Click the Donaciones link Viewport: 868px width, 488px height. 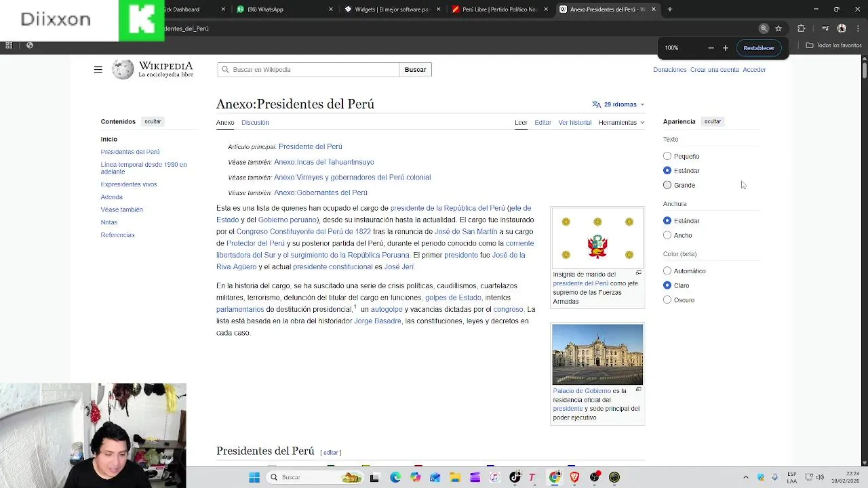point(670,70)
